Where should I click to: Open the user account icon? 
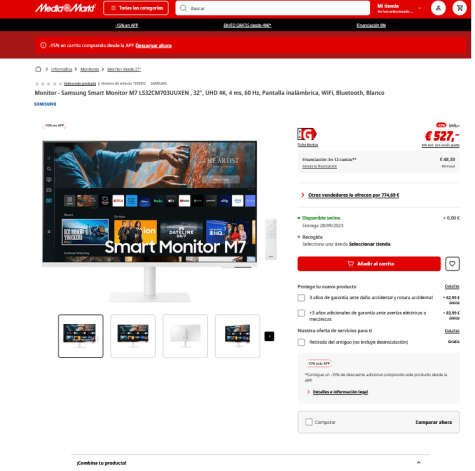[438, 8]
